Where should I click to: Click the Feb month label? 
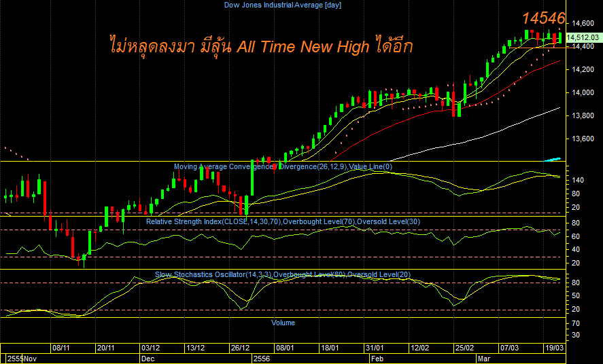[x=377, y=359]
